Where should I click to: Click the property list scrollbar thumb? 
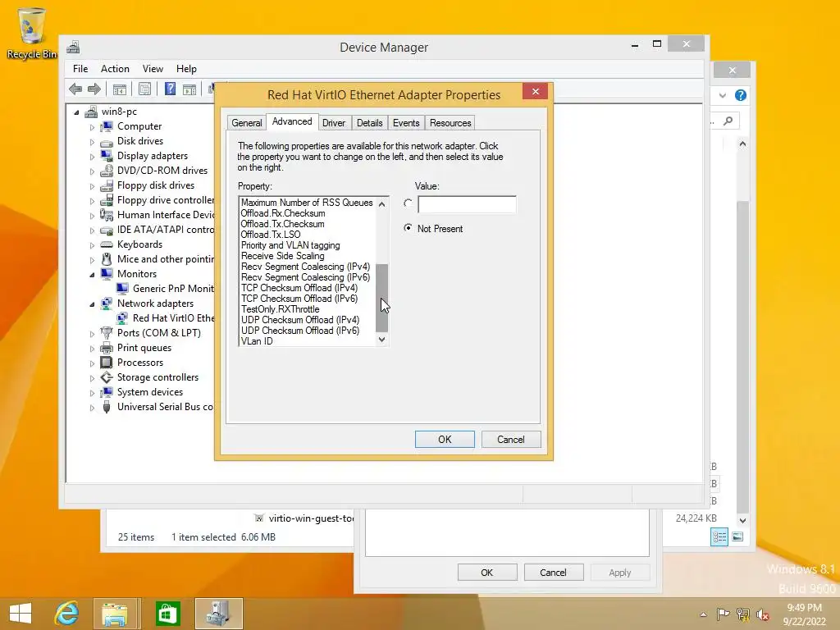[x=381, y=298]
